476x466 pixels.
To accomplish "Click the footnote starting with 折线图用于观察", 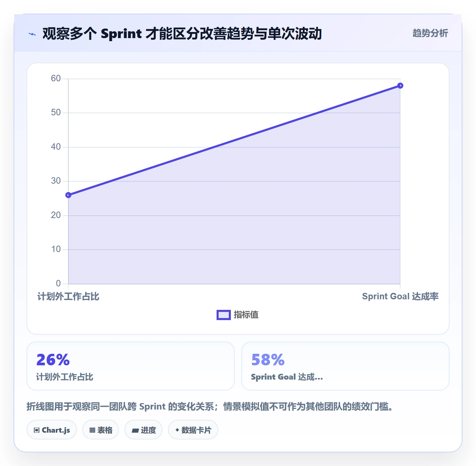I will [x=210, y=406].
